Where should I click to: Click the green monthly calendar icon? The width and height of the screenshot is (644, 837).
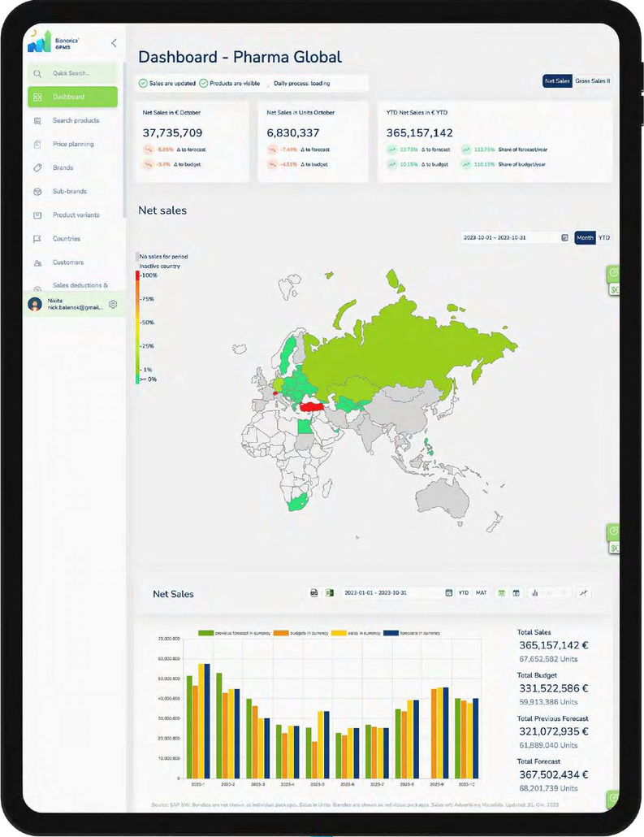pyautogui.click(x=502, y=593)
